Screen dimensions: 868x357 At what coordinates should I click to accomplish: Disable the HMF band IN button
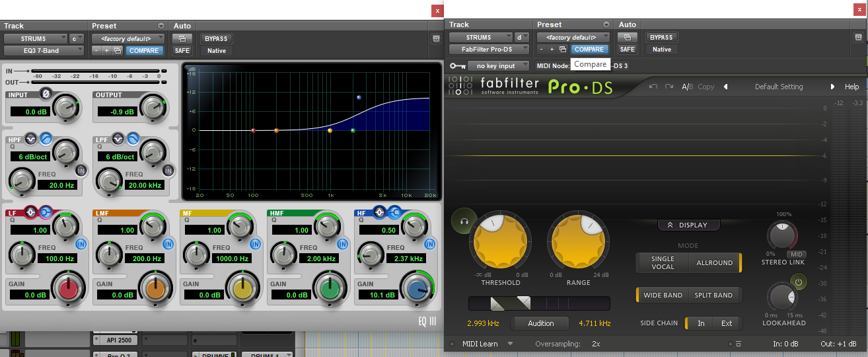342,244
